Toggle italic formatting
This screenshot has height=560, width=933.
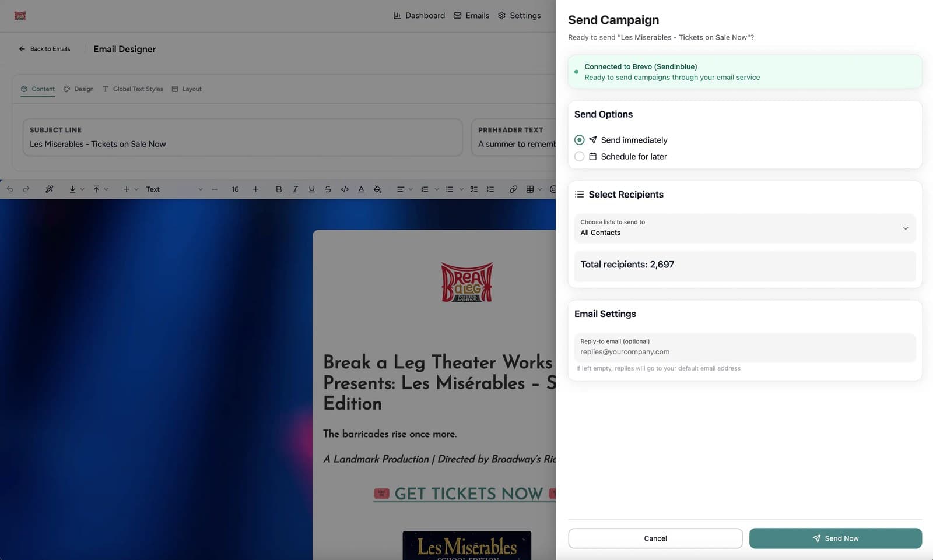point(295,189)
